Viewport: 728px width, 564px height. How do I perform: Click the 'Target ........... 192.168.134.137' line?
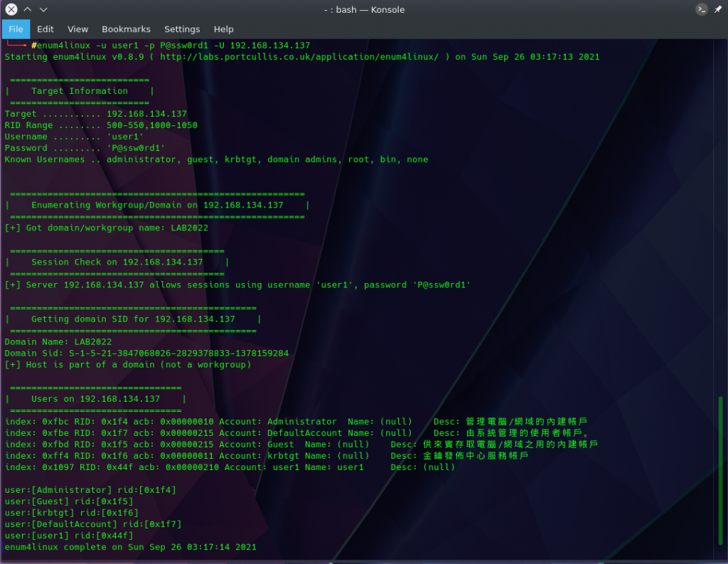pyautogui.click(x=96, y=114)
